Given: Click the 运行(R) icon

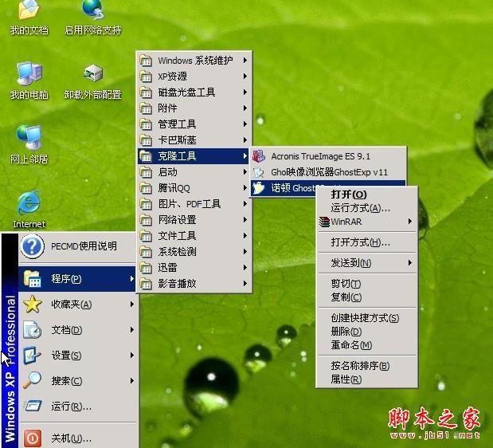Looking at the screenshot, I should coord(33,406).
